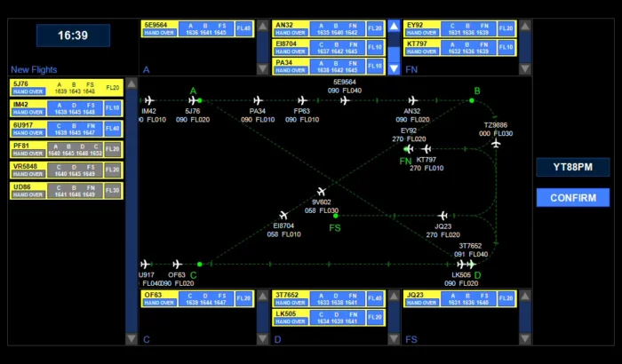Select the OF63 aircraft near waypoint C
Viewport: 622px width, 364px height.
(178, 264)
